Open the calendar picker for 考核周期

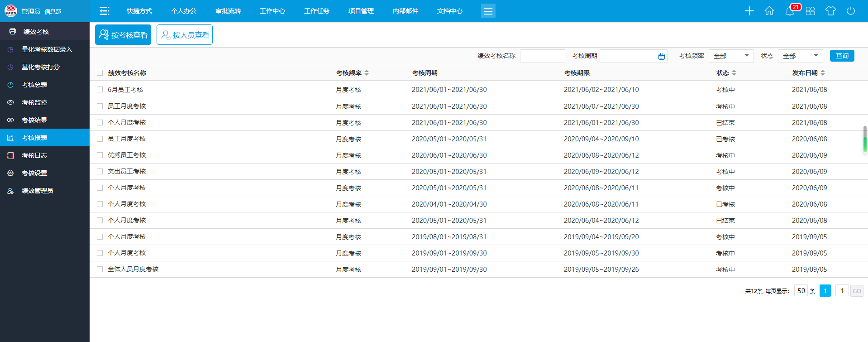point(662,56)
